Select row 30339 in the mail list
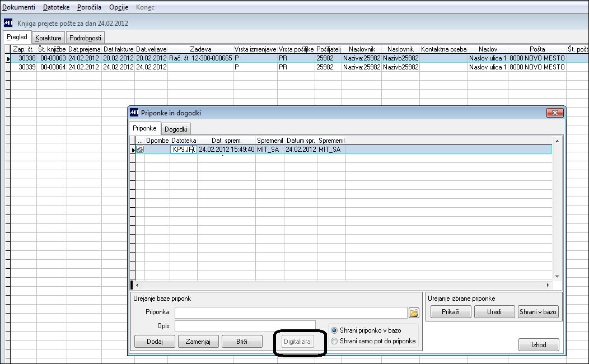589x364 pixels. (288, 67)
